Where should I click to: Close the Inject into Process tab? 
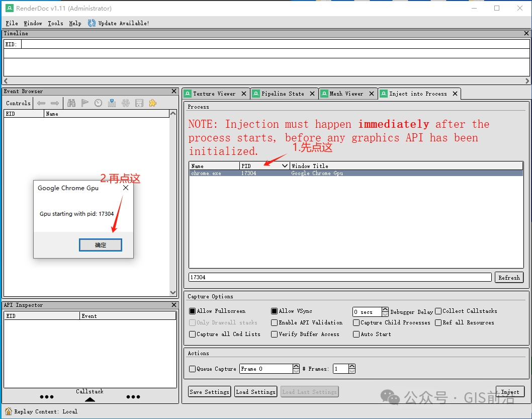[x=455, y=94]
